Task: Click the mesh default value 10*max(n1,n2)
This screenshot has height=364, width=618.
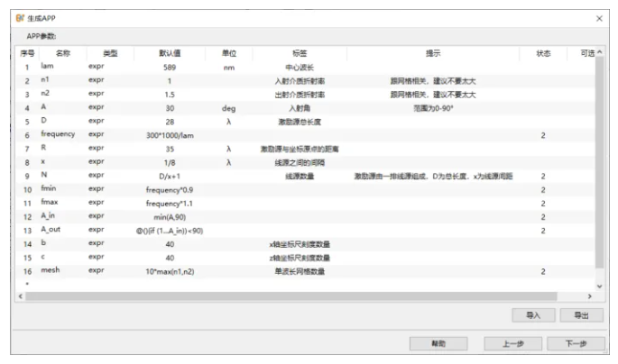Action: coord(170,270)
